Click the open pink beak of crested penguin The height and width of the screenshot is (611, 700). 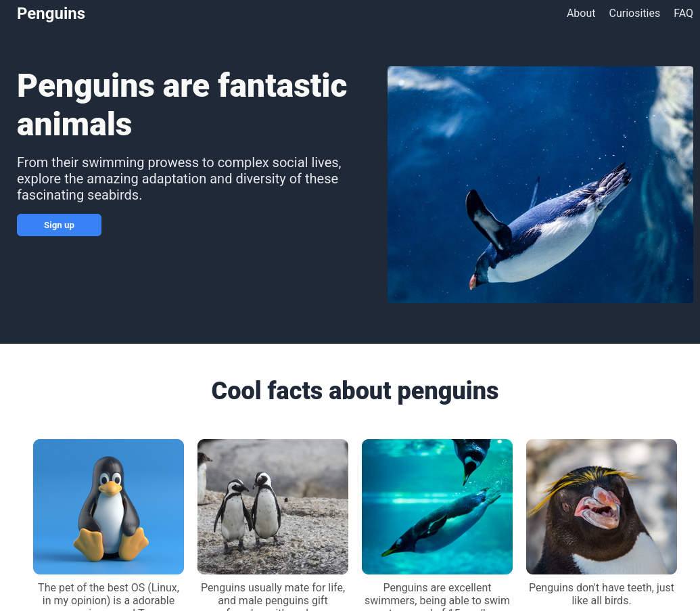pos(599,508)
